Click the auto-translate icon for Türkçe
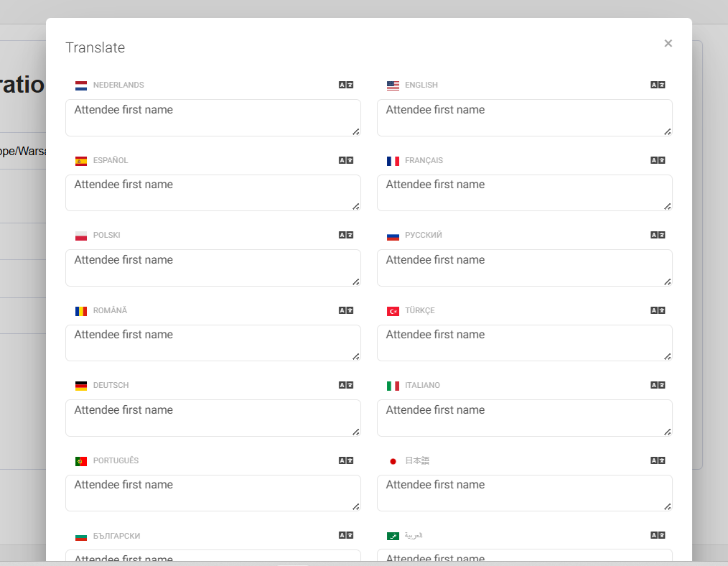728x566 pixels. pyautogui.click(x=658, y=310)
